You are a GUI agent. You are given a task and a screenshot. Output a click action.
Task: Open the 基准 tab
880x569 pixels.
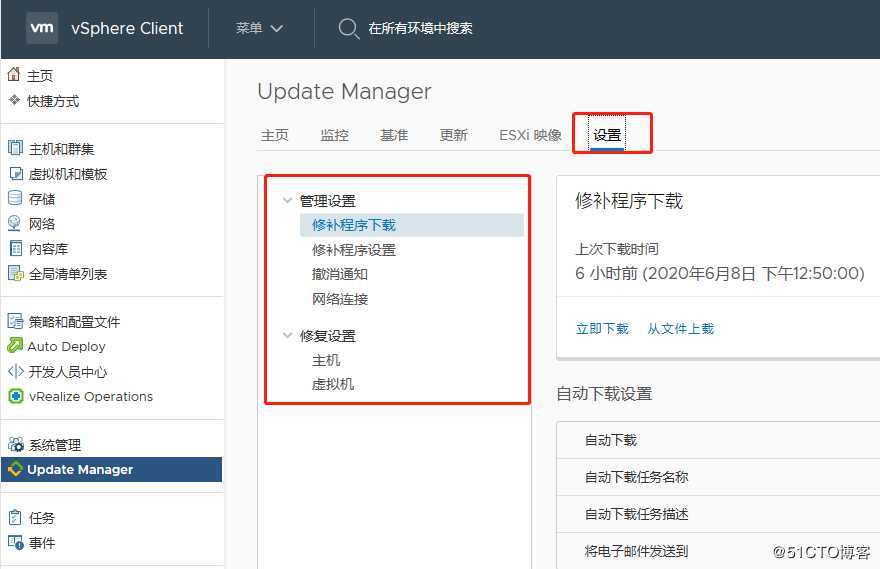click(393, 135)
